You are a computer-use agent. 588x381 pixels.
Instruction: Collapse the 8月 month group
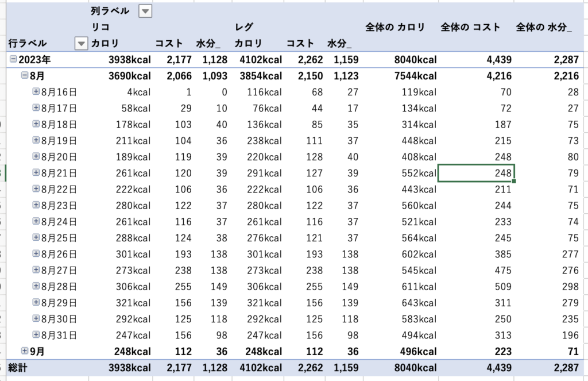click(25, 75)
